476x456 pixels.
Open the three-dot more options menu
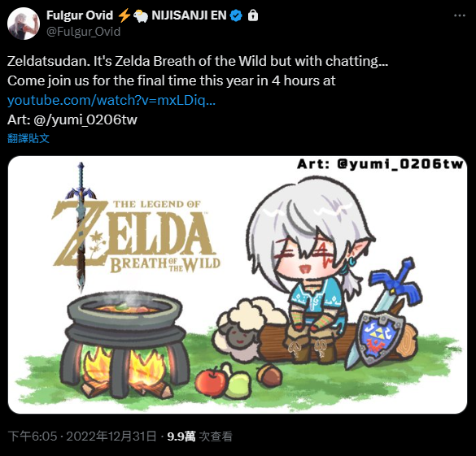459,15
